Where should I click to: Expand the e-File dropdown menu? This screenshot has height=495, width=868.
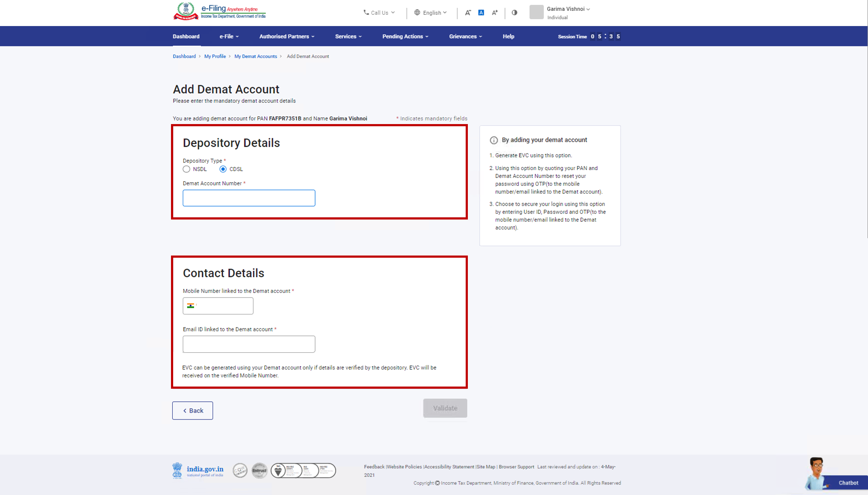[229, 36]
